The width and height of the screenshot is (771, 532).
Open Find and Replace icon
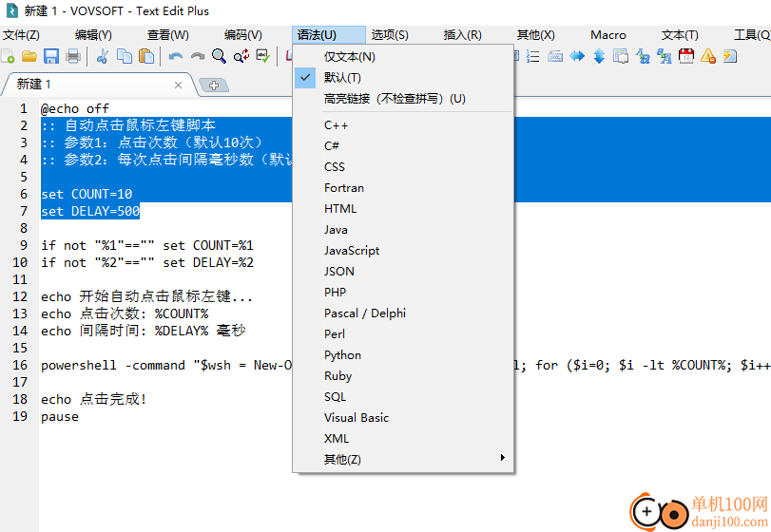(241, 56)
